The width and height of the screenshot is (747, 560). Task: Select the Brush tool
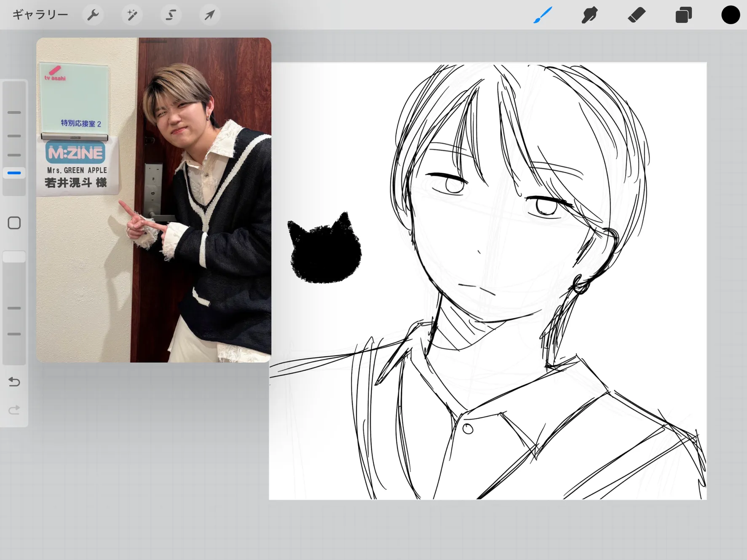pyautogui.click(x=543, y=15)
